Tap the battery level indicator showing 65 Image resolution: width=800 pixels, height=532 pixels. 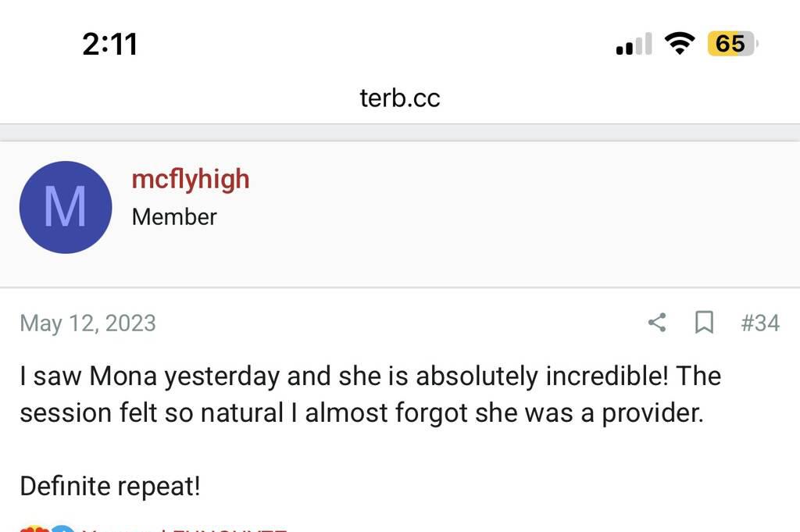[731, 44]
